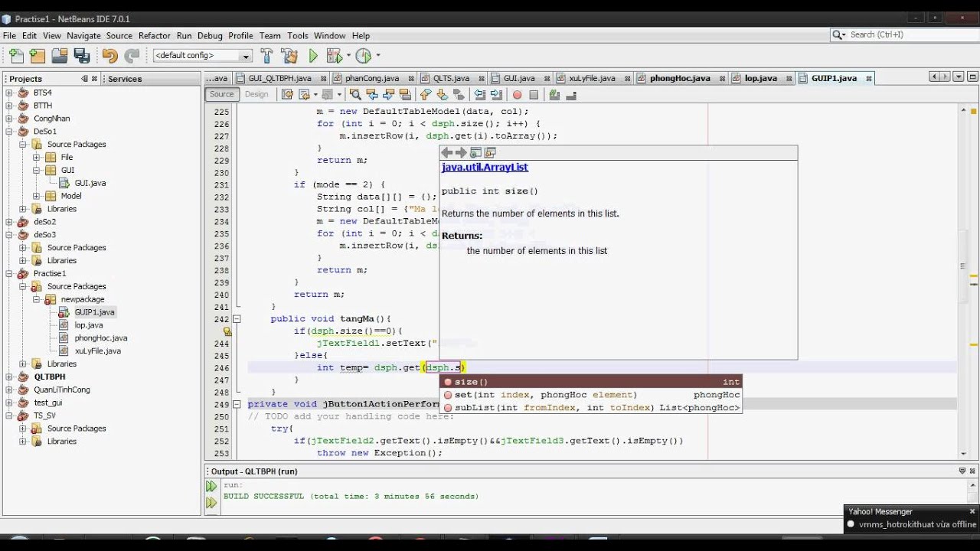The image size is (980, 551).
Task: Click the Next Bookmark editor icon
Action: pos(443,94)
